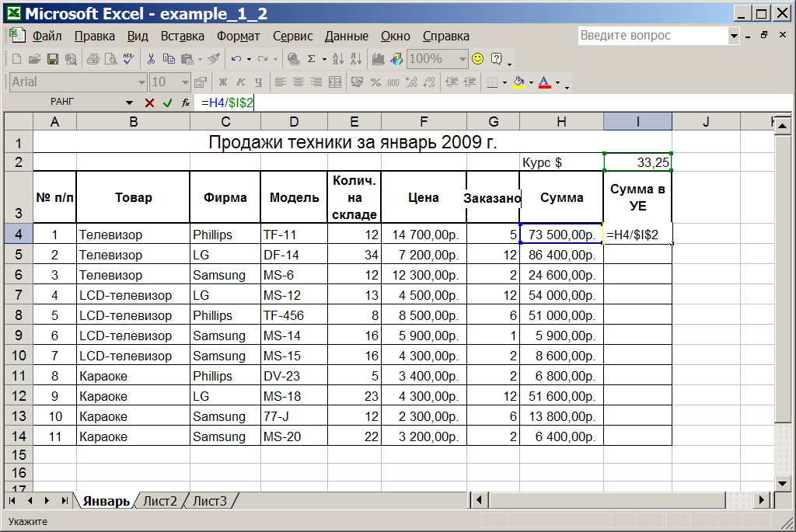
Task: Increase indent
Action: coord(470,82)
